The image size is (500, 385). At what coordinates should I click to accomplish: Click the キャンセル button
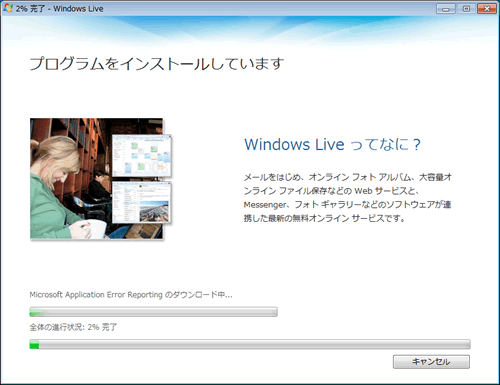pos(431,362)
